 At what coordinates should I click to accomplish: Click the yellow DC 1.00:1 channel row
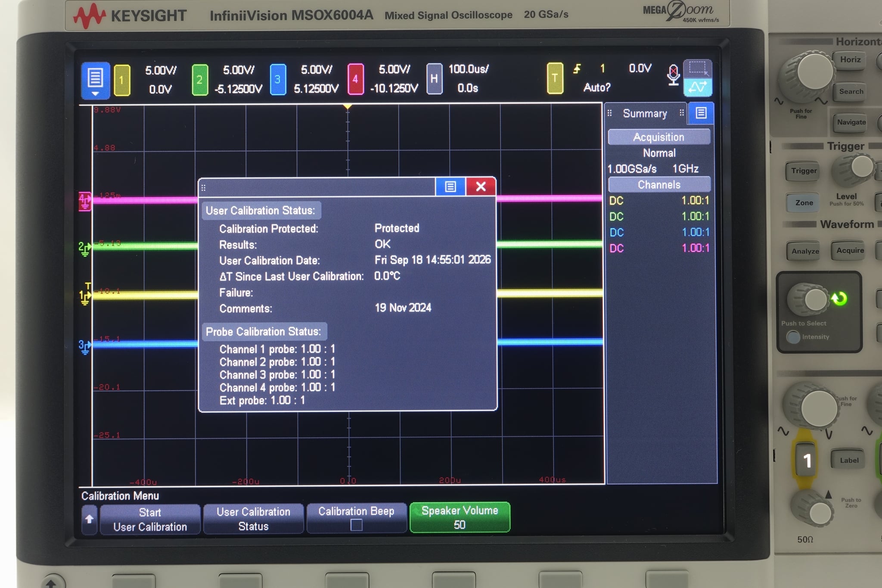click(x=659, y=200)
